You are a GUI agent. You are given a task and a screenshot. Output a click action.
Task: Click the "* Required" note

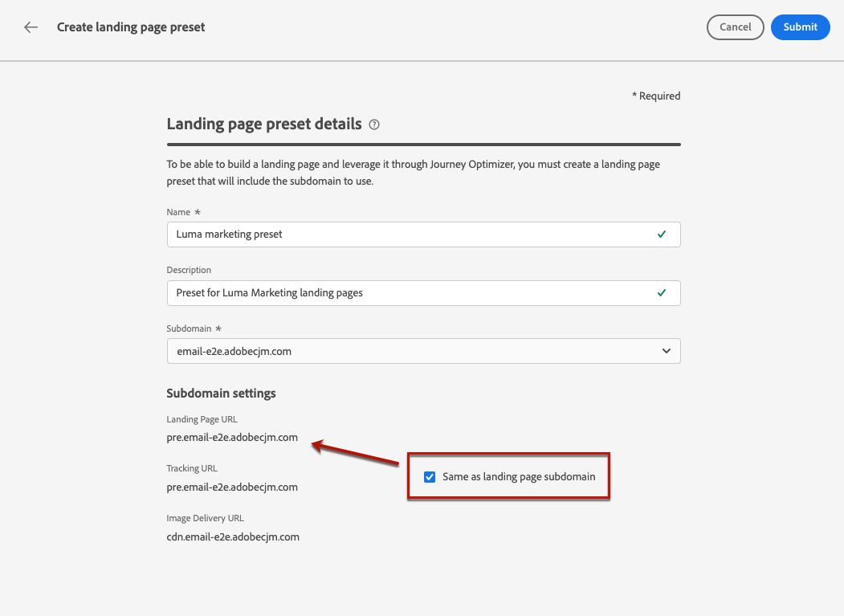(x=656, y=96)
